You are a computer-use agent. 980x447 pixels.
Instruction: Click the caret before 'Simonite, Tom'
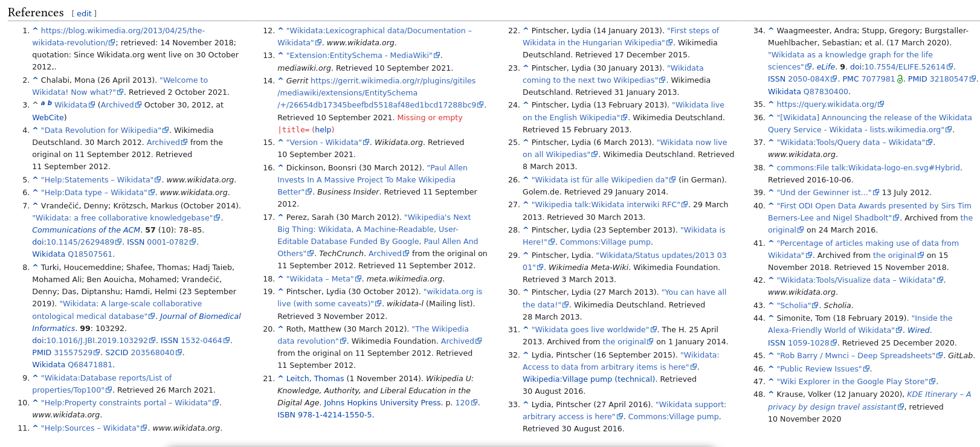click(x=771, y=318)
